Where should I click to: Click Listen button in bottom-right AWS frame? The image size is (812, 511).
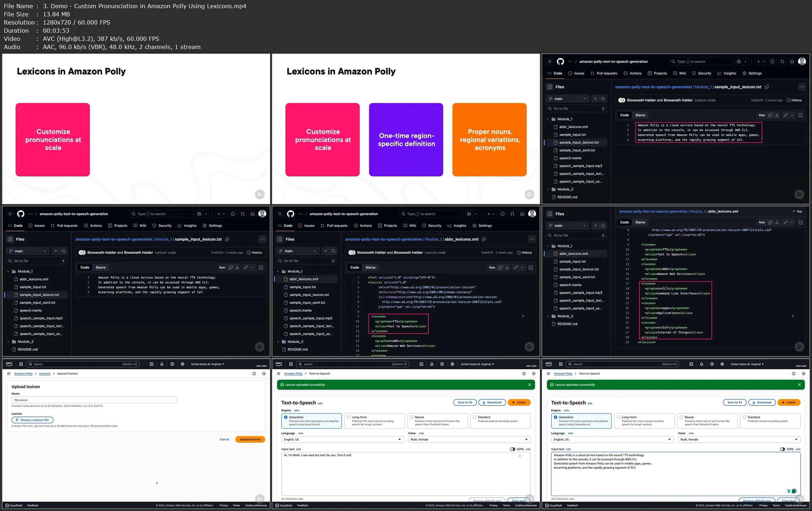[x=789, y=402]
